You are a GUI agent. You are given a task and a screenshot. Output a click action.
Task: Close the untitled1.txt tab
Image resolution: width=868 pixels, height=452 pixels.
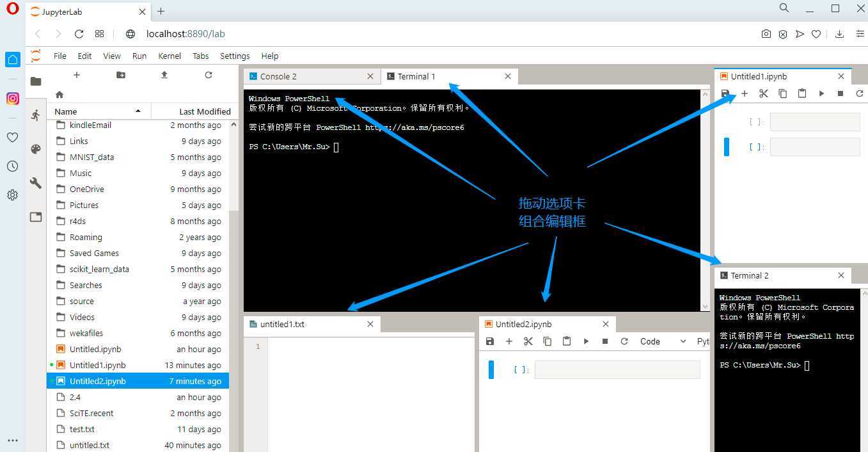370,324
